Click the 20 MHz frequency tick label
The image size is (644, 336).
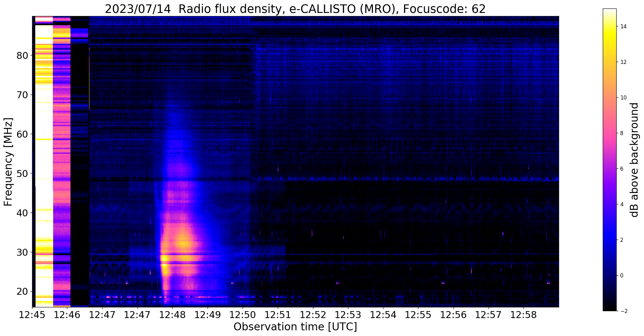(x=22, y=292)
